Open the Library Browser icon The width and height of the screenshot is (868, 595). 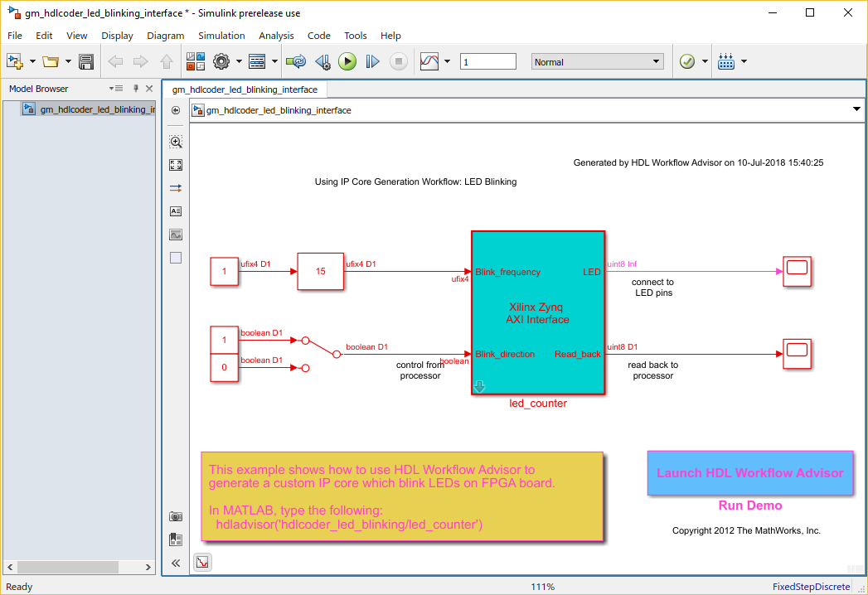(196, 61)
